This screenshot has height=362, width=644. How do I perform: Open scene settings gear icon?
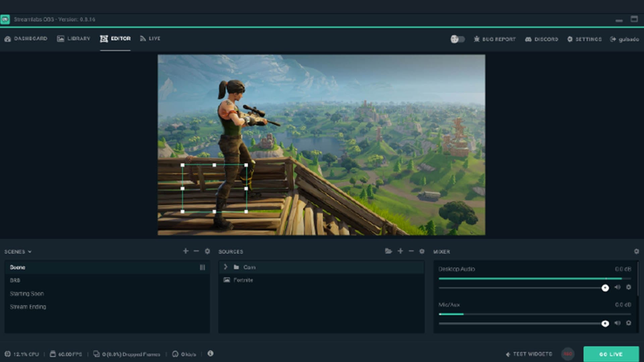(x=207, y=251)
